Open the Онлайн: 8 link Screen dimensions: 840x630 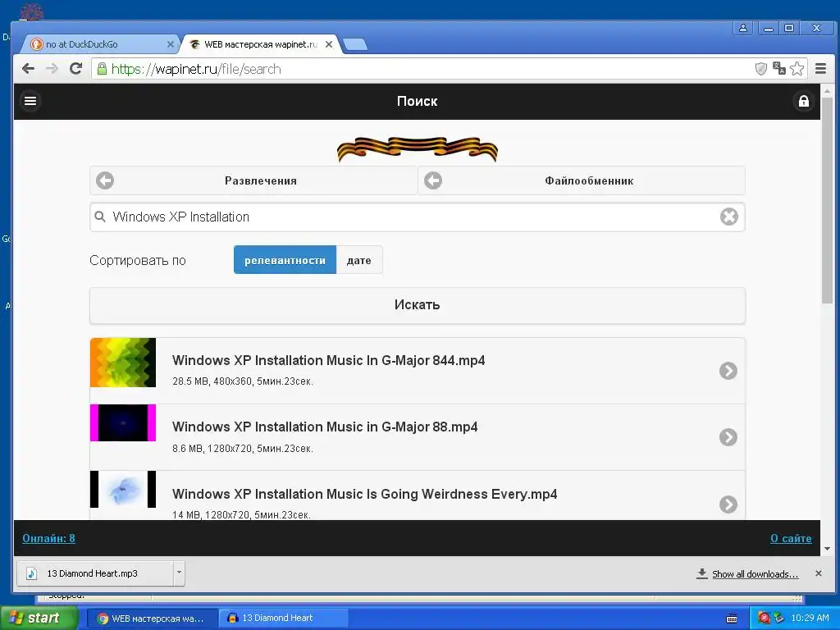pyautogui.click(x=48, y=538)
